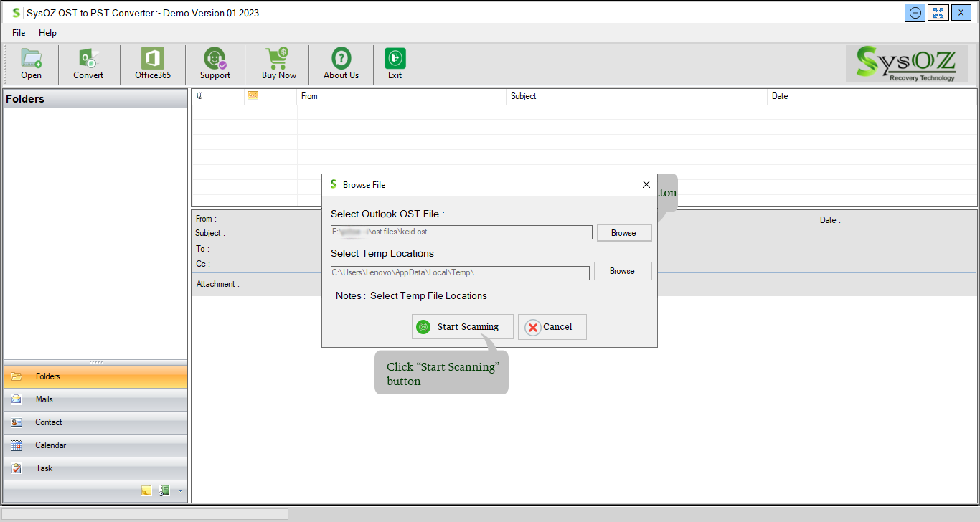Close the Browse File dialog with X
Viewport: 980px width, 522px height.
pyautogui.click(x=646, y=184)
